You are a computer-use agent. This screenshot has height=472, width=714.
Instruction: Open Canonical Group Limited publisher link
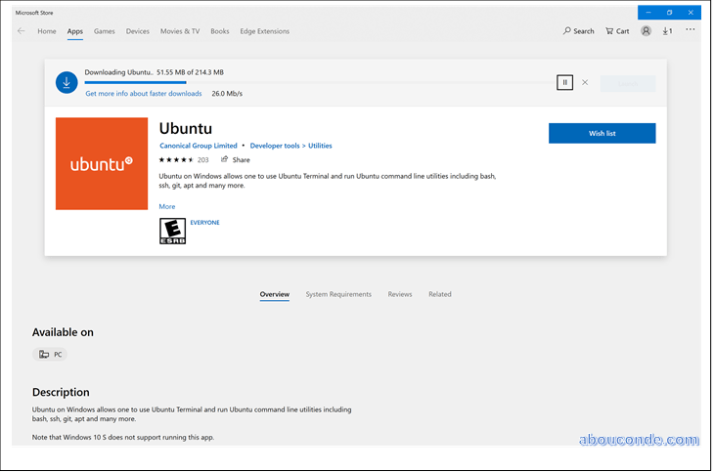tap(198, 146)
